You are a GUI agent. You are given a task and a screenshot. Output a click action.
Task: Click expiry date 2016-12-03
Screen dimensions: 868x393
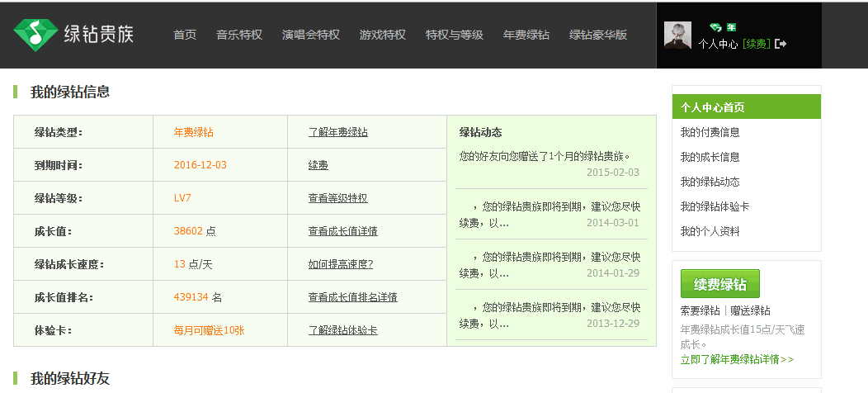(x=200, y=165)
